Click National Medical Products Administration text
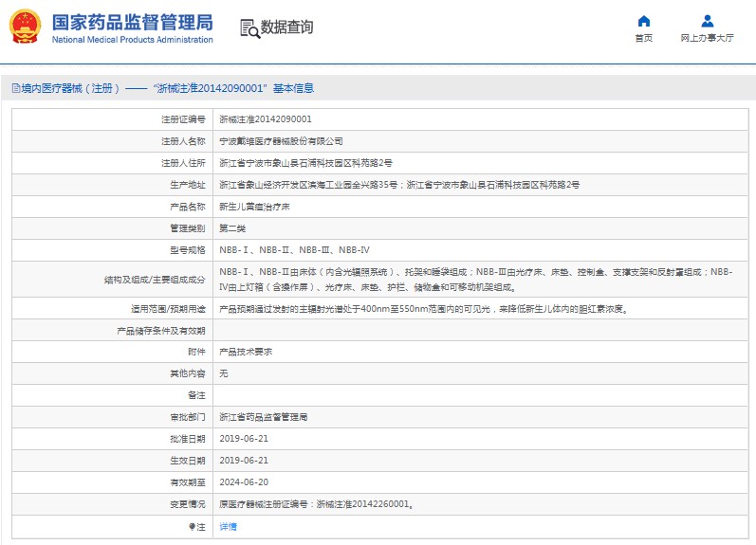The width and height of the screenshot is (756, 545). [x=133, y=40]
